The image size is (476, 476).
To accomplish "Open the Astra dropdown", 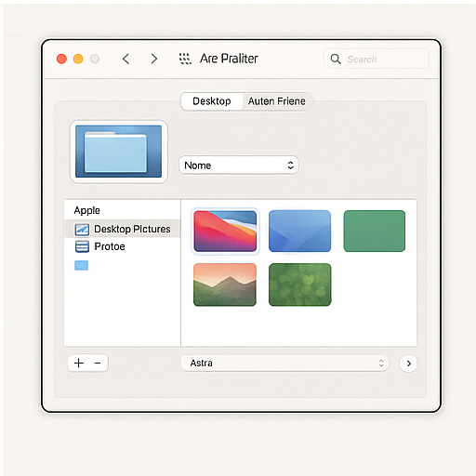I will [x=284, y=363].
